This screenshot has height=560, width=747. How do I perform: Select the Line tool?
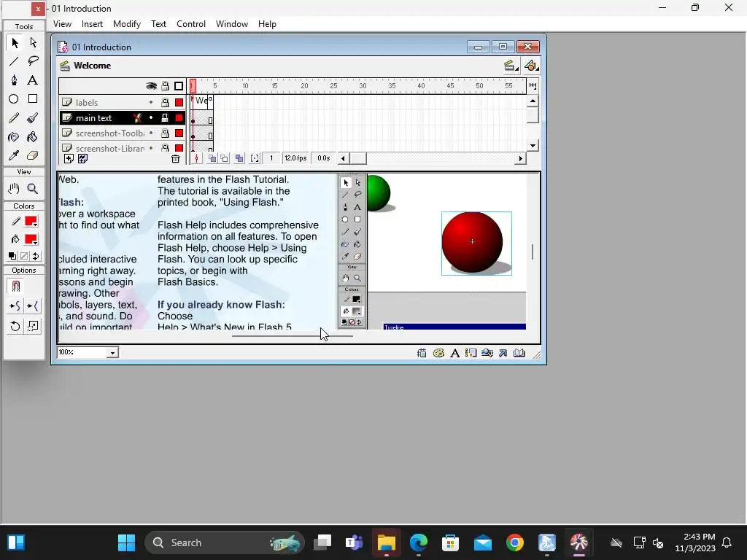(x=14, y=61)
